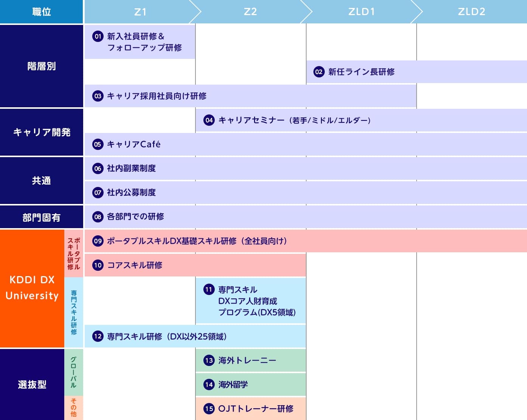The image size is (527, 420).
Task: Click the 09 number badge
Action: pos(98,241)
